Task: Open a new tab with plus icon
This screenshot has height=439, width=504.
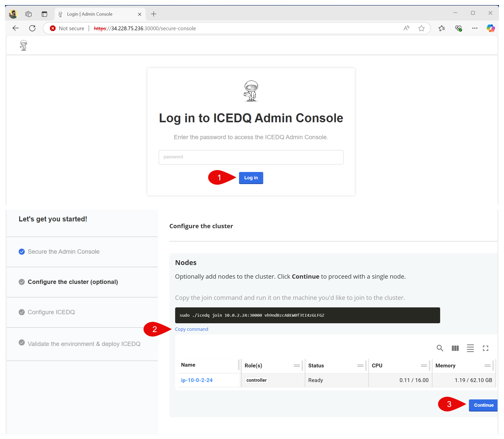Action: (153, 14)
